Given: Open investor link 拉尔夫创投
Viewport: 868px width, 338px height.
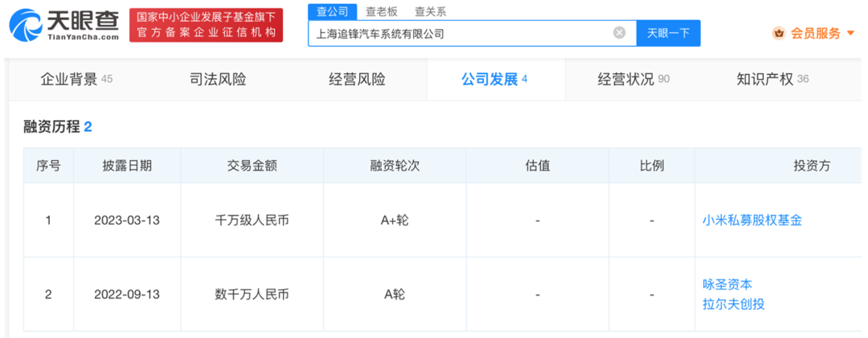Looking at the screenshot, I should [x=733, y=304].
